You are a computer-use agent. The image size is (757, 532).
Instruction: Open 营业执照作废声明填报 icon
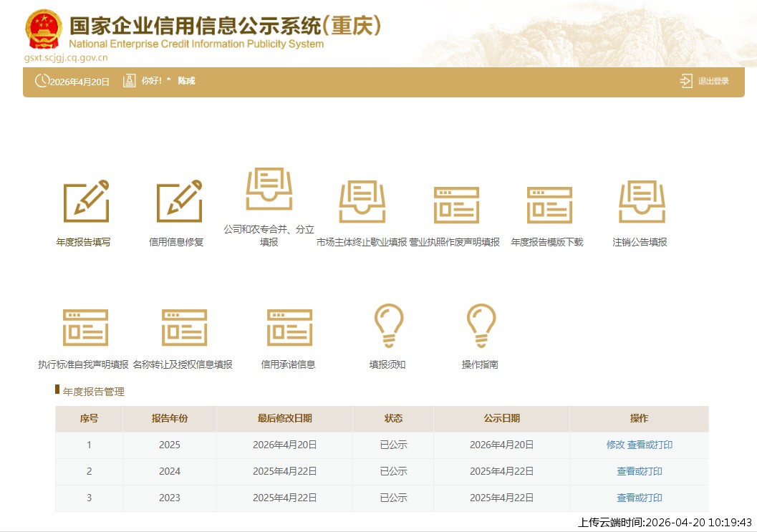(455, 205)
